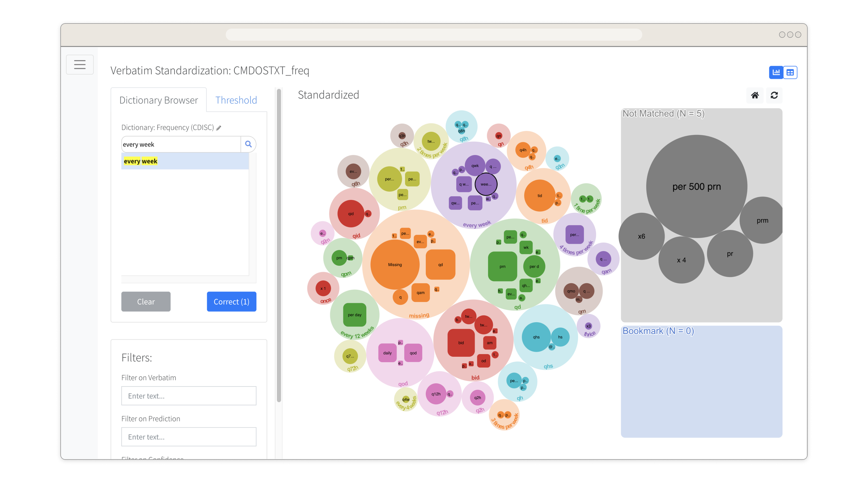Focus the Filter on Verbatim field

189,396
